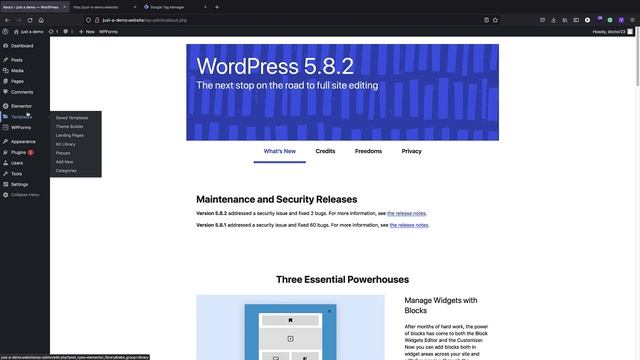This screenshot has height=360, width=640.
Task: Toggle the browser sidebar icon
Action: pyautogui.click(x=576, y=20)
